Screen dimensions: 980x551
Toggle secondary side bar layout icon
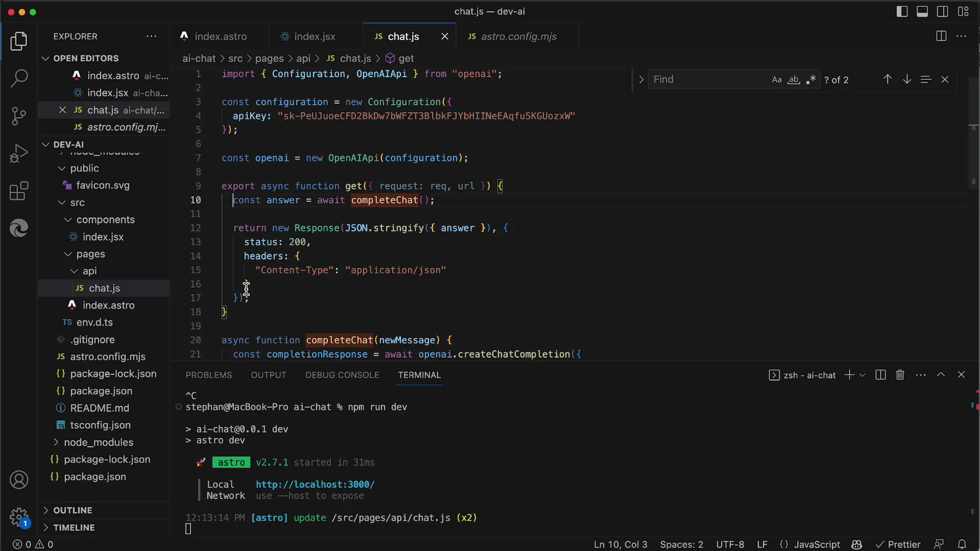[x=943, y=11]
